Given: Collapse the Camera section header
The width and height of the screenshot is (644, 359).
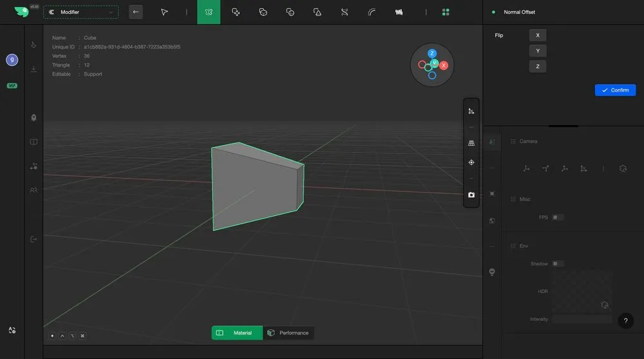Looking at the screenshot, I should (528, 141).
